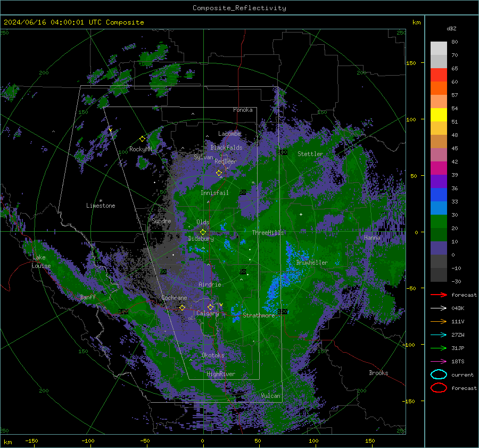Viewport: 479px width, 448px height.
Task: Click the Blackfalds city label
Action: 226,148
